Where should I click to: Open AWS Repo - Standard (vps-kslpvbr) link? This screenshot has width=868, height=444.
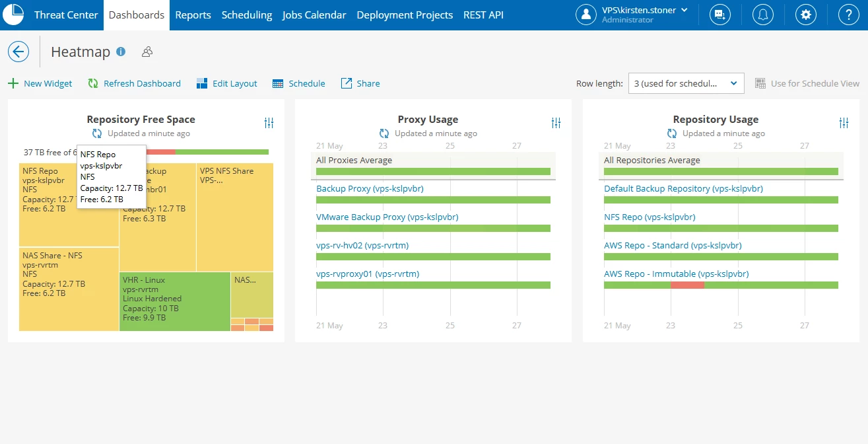click(x=673, y=245)
